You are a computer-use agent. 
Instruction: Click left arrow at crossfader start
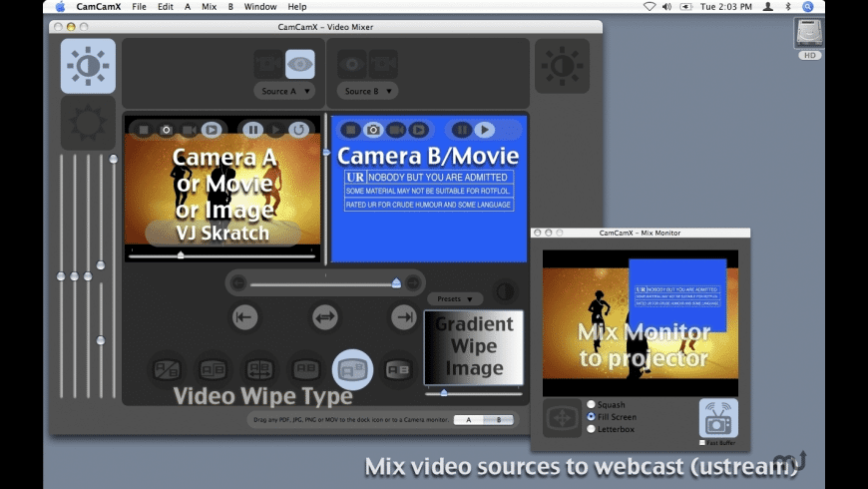(x=238, y=283)
